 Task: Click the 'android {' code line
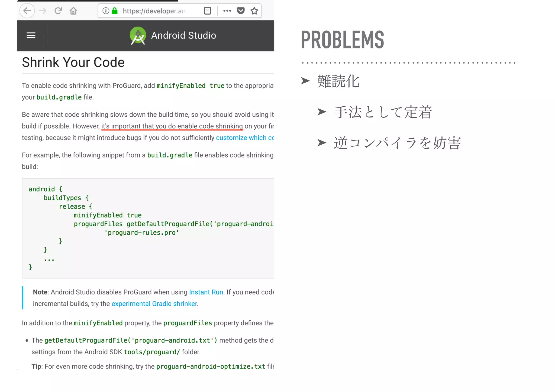[x=46, y=189]
